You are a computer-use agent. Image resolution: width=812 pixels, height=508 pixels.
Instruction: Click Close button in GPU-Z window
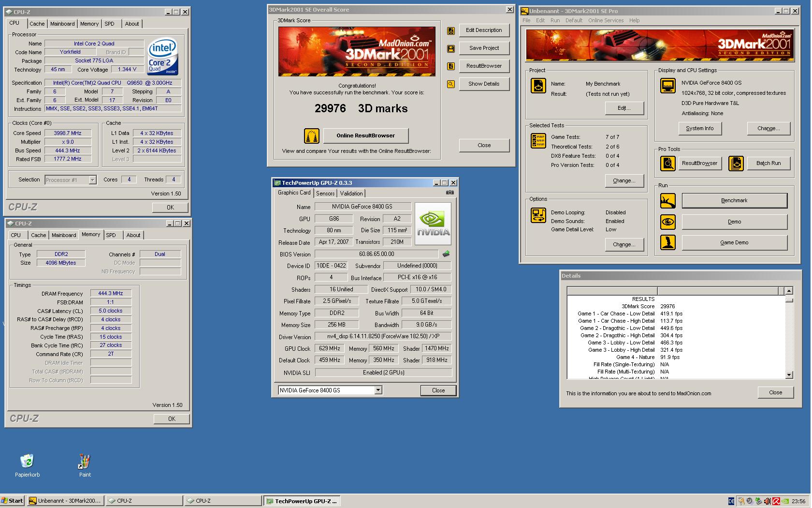[438, 390]
